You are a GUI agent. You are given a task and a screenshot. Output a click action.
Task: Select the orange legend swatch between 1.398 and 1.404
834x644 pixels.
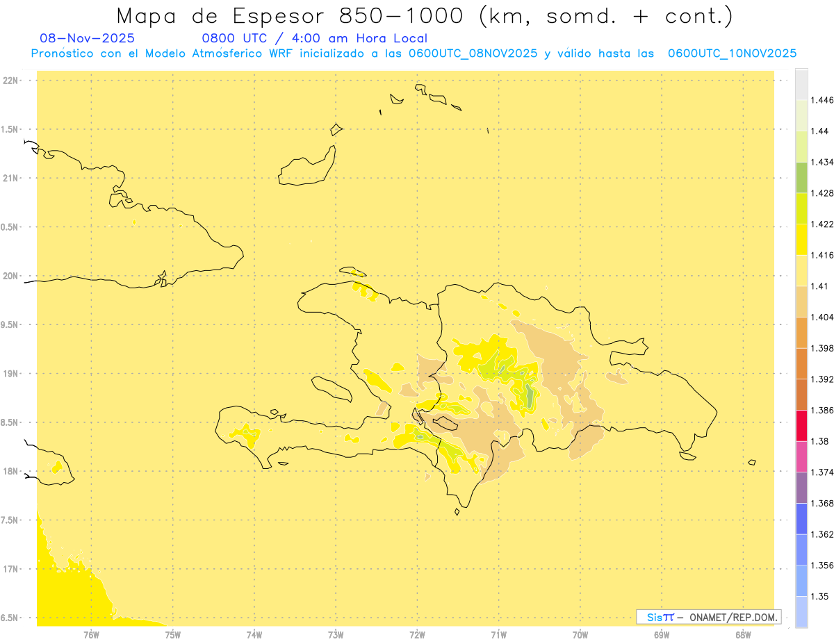tap(801, 332)
